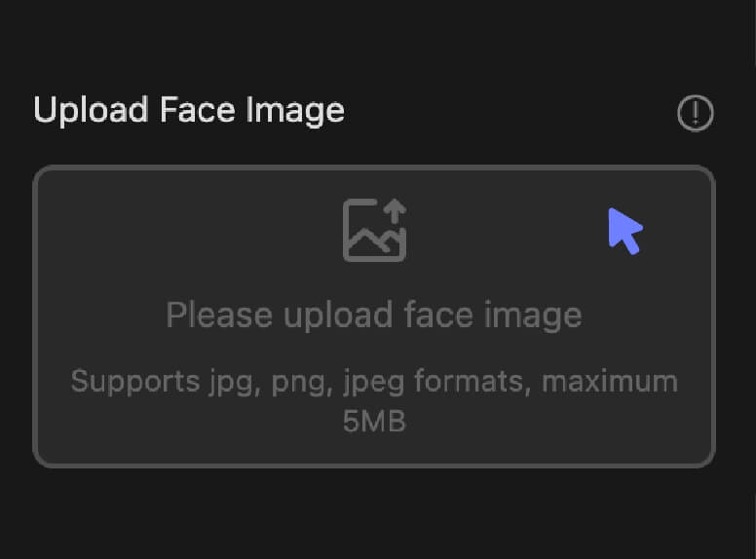Click 'png' in the supported formats text
Image resolution: width=756 pixels, height=559 pixels.
point(299,384)
